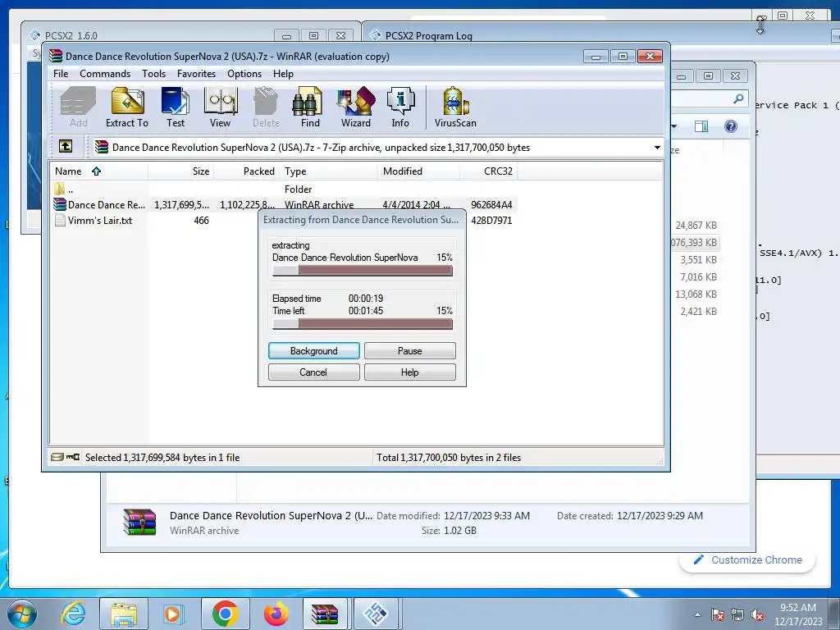The height and width of the screenshot is (630, 840).
Task: Sort by the Packed column header
Action: click(246, 171)
